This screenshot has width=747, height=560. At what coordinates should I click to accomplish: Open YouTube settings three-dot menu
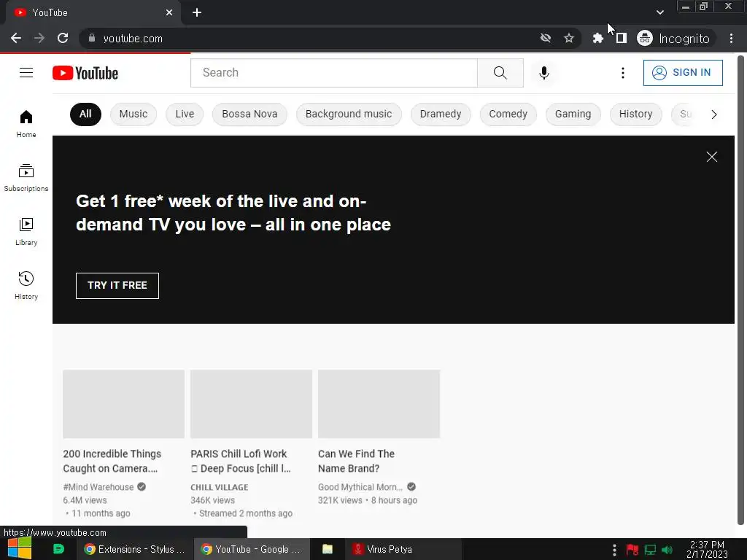pos(623,73)
